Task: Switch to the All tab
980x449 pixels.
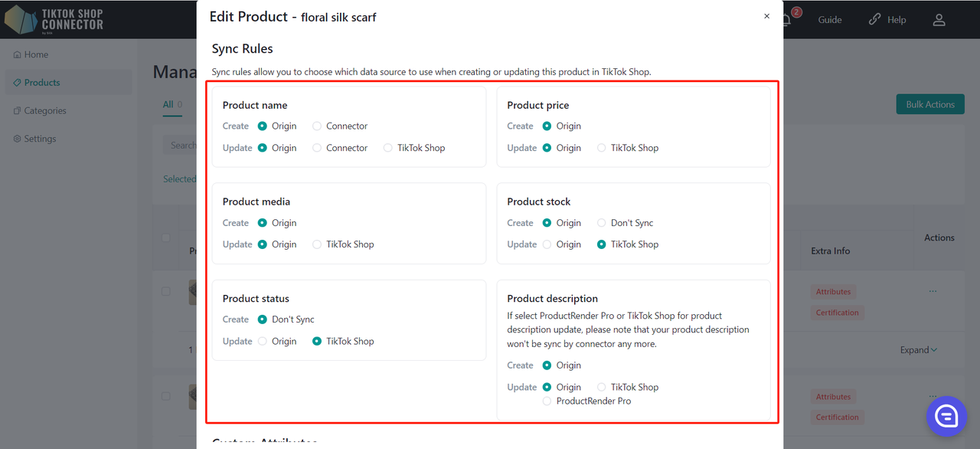Action: (172, 105)
